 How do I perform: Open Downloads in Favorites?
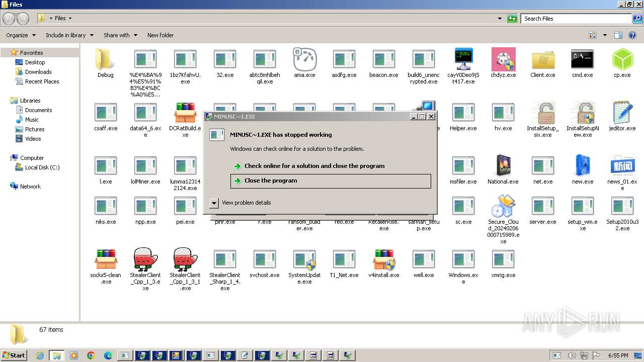pos(38,72)
